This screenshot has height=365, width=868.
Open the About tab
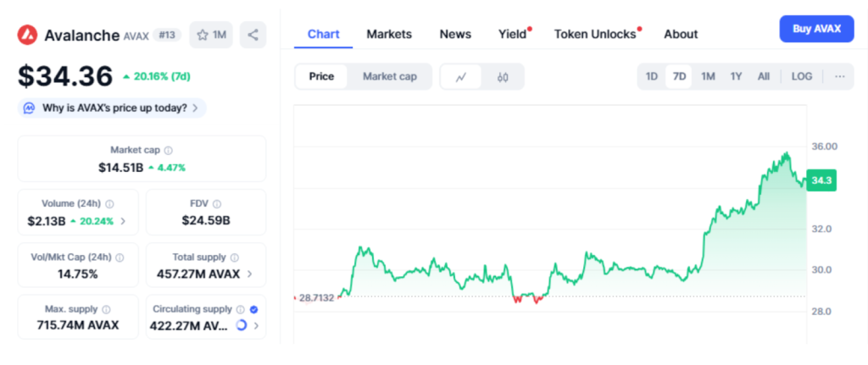click(x=681, y=34)
